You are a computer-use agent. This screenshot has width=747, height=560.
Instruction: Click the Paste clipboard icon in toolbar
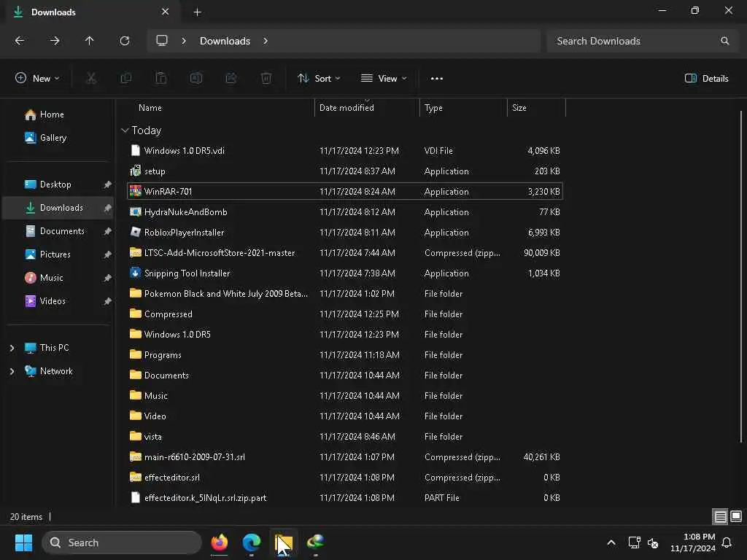point(161,78)
